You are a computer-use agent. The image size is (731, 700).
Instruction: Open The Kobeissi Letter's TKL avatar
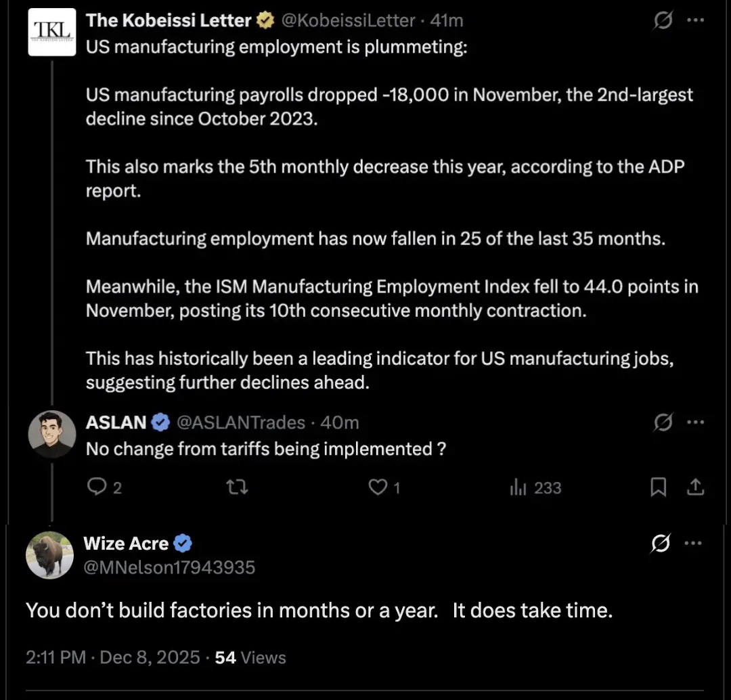click(52, 32)
